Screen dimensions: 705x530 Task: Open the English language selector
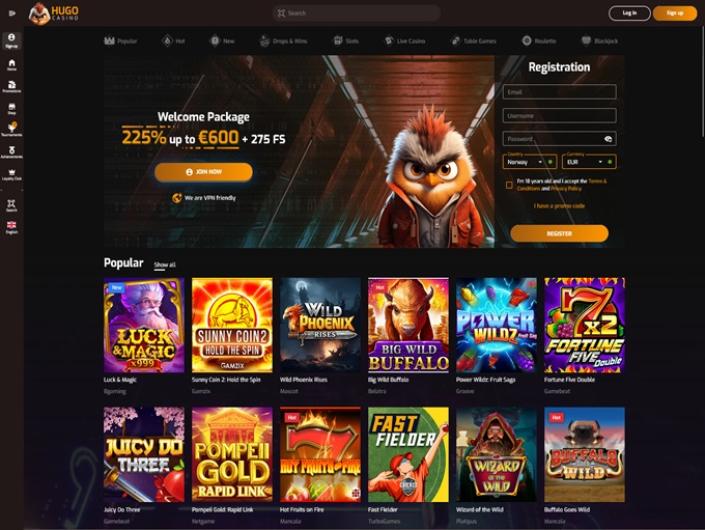12,227
